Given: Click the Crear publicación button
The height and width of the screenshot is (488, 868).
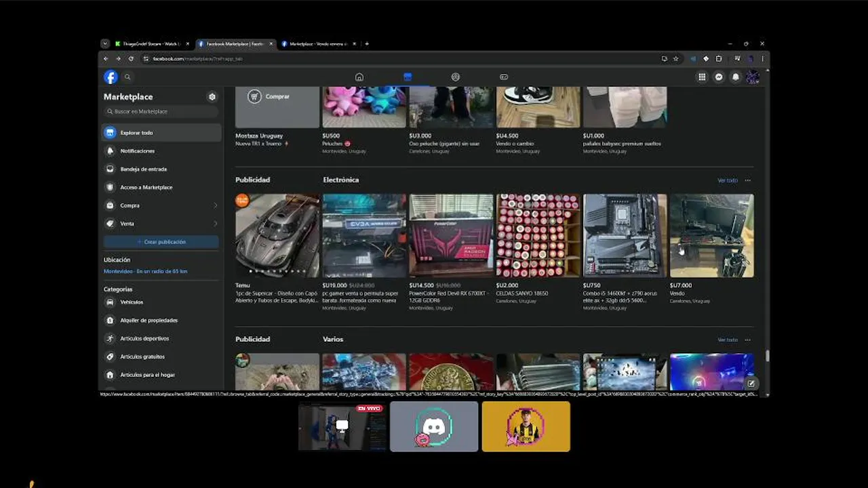Looking at the screenshot, I should tap(161, 242).
